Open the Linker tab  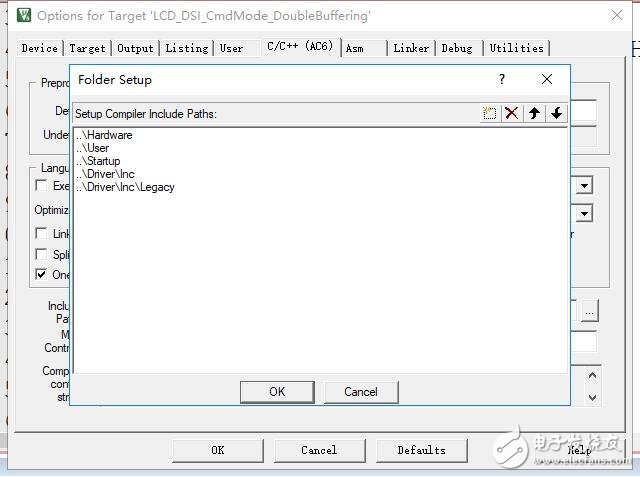411,48
